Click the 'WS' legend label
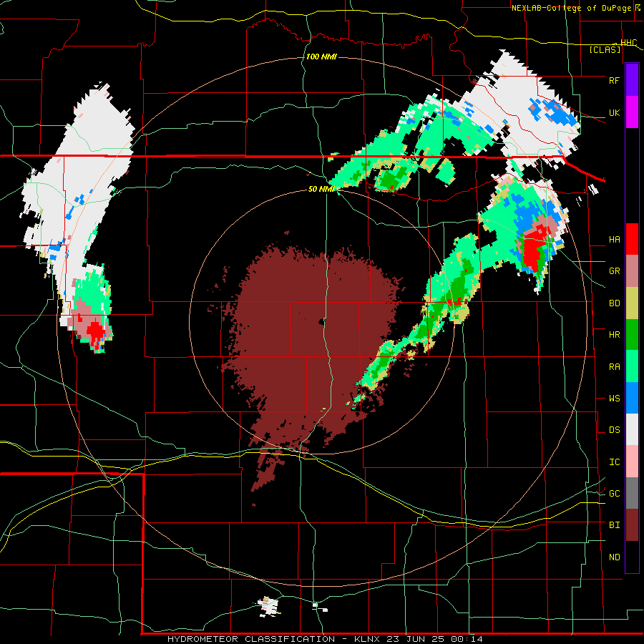Viewport: 644px width, 644px height. (614, 398)
